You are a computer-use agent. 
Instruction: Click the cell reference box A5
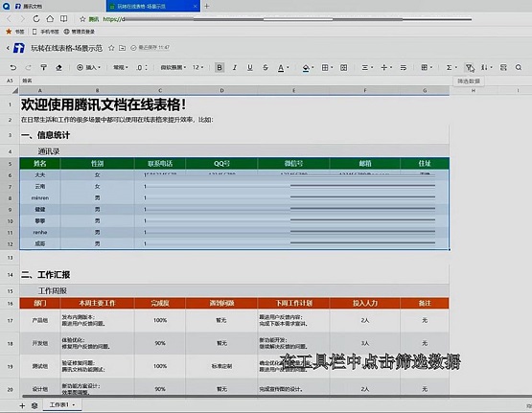coord(10,80)
